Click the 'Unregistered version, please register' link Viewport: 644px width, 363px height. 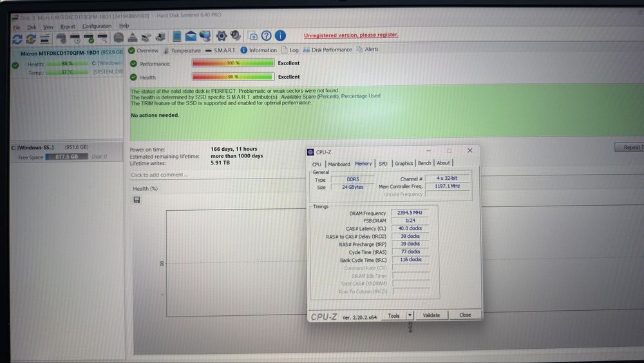click(x=351, y=35)
